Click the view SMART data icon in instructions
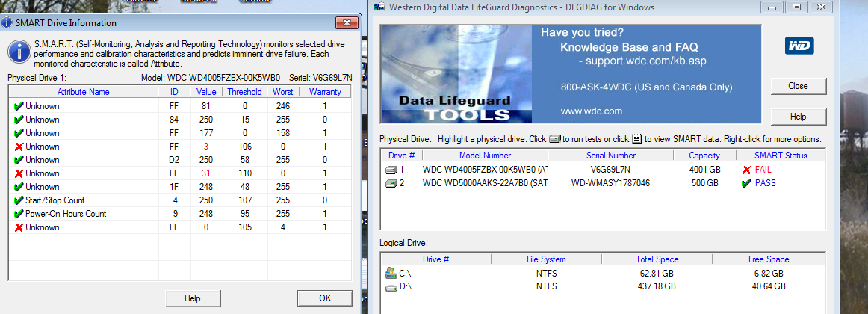The image size is (868, 314). [636, 140]
